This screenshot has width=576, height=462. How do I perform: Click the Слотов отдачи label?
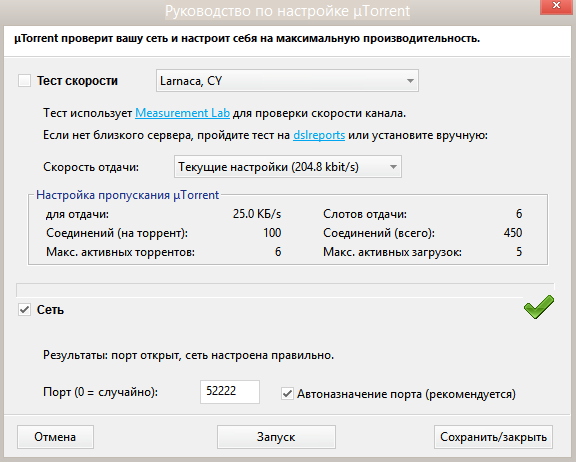point(365,214)
